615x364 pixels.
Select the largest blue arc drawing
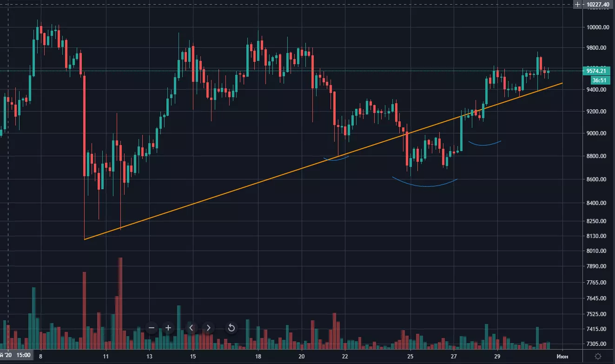(x=425, y=186)
